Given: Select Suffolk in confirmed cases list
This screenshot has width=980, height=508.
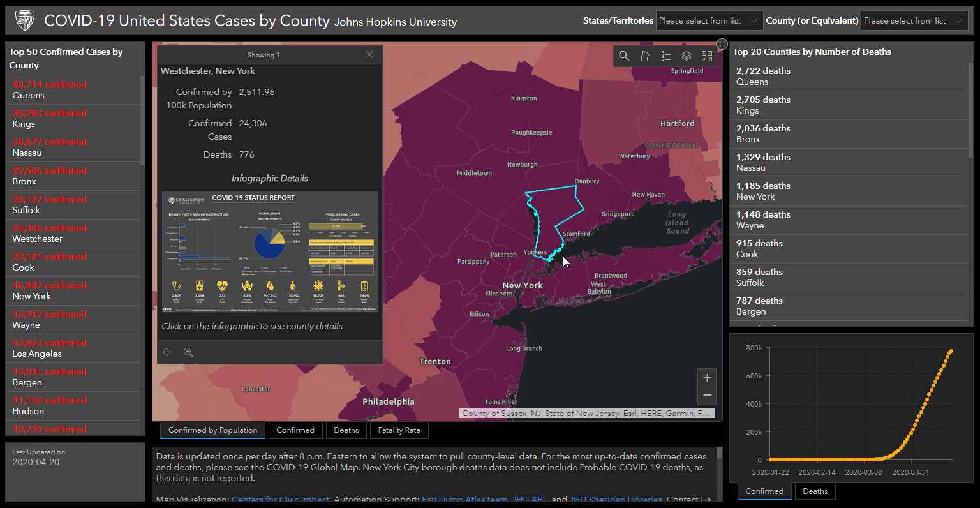Looking at the screenshot, I should pos(73,205).
